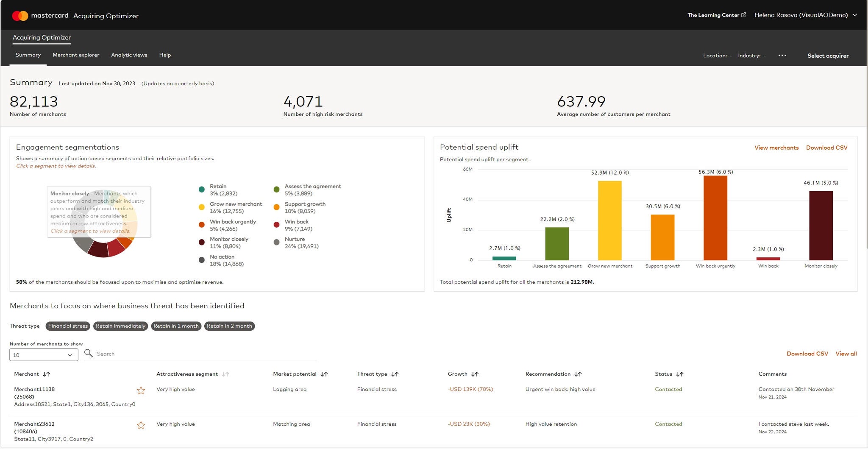Click the search magnifier icon
The width and height of the screenshot is (868, 449).
[88, 353]
